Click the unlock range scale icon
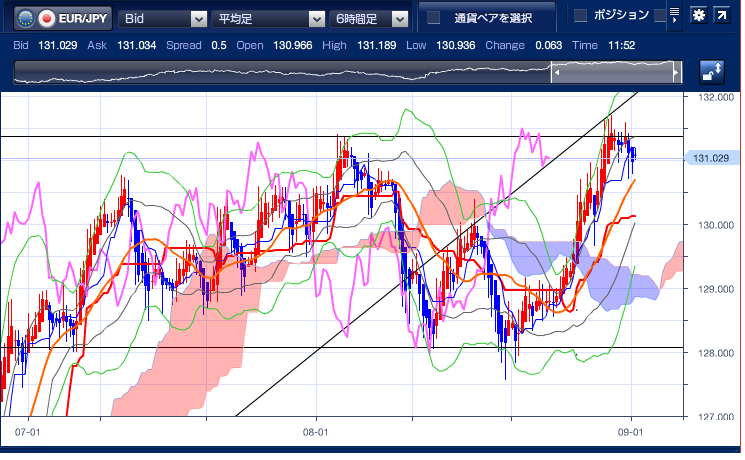This screenshot has width=745, height=460. tap(712, 72)
